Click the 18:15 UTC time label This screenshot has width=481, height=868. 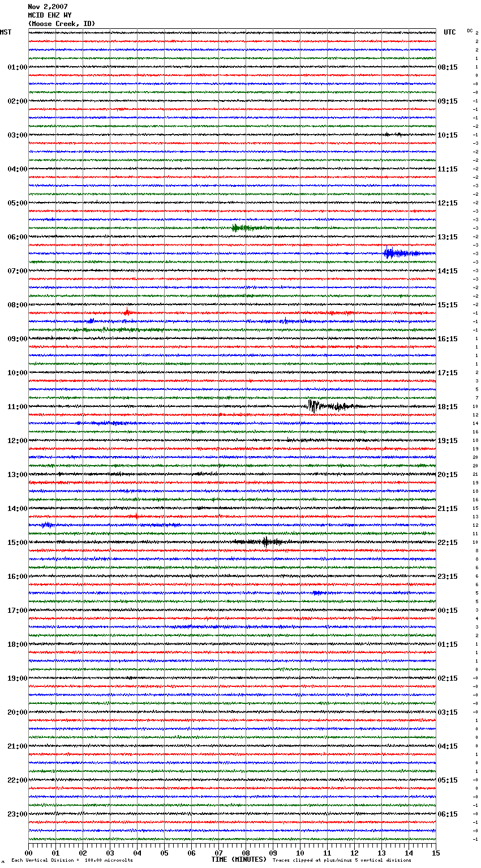[448, 407]
